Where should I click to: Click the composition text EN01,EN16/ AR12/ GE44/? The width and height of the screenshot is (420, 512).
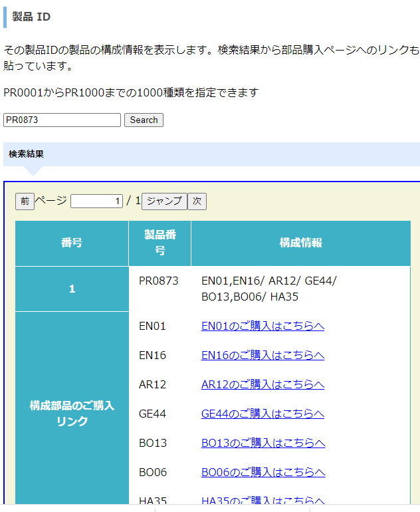pos(269,281)
